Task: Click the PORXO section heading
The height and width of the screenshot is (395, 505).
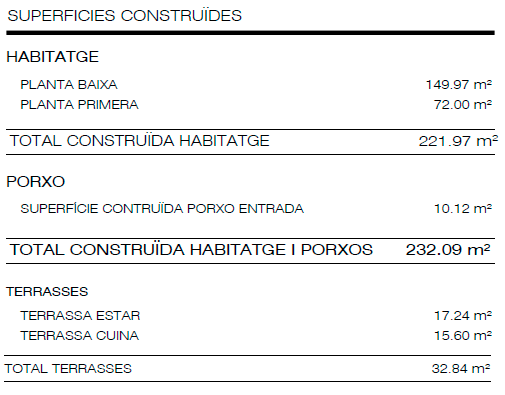Action: (36, 182)
